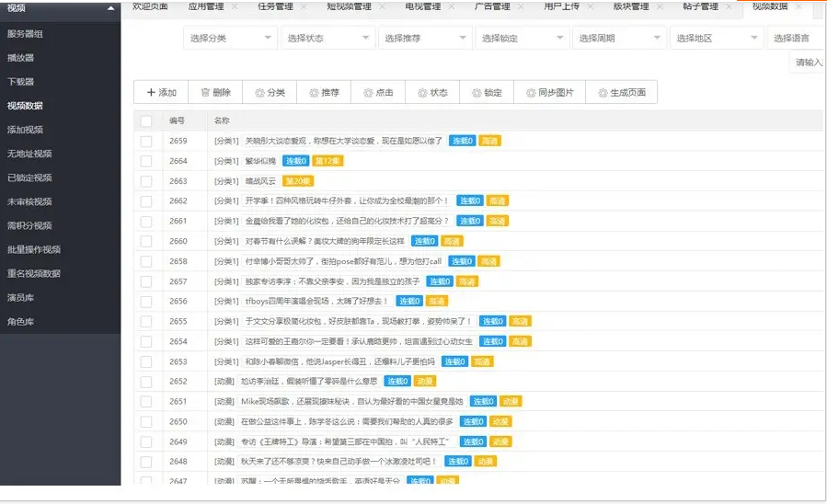Switch to the 电视管理 tab
The height and width of the screenshot is (504, 827).
422,6
